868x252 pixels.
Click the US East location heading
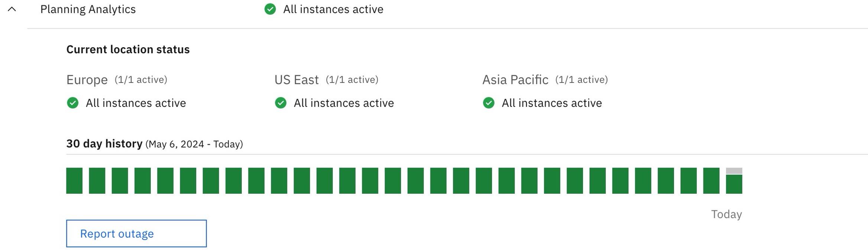click(x=297, y=80)
